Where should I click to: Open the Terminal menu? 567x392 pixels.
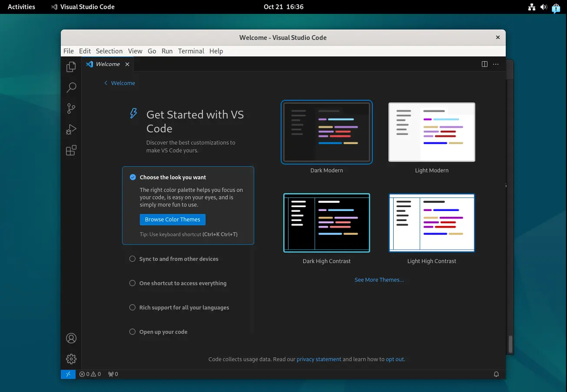[x=191, y=51]
